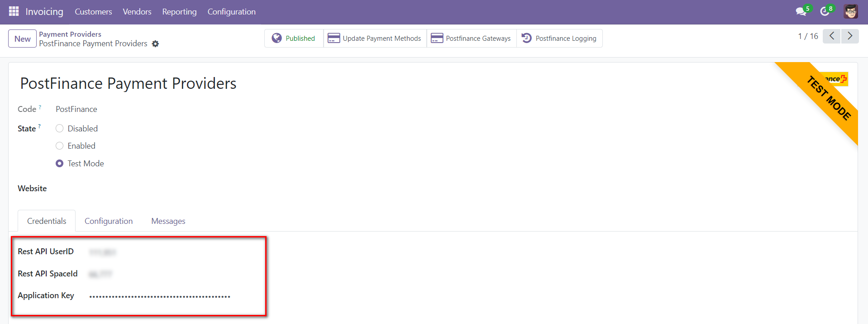Open the conversations chat bubble icon
The height and width of the screenshot is (324, 868).
(x=801, y=11)
